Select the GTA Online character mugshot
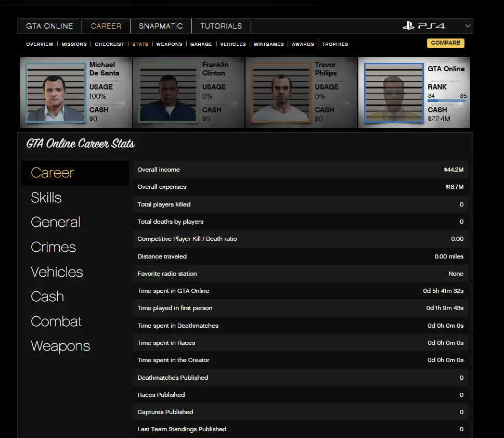Viewport: 504px width, 438px height. pyautogui.click(x=394, y=93)
